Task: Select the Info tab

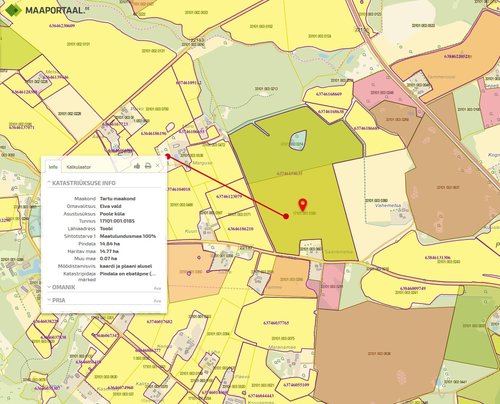Action: (53, 167)
